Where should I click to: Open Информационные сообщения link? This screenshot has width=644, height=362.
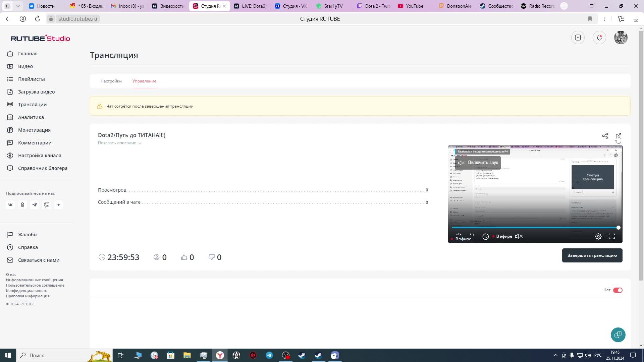tap(35, 280)
